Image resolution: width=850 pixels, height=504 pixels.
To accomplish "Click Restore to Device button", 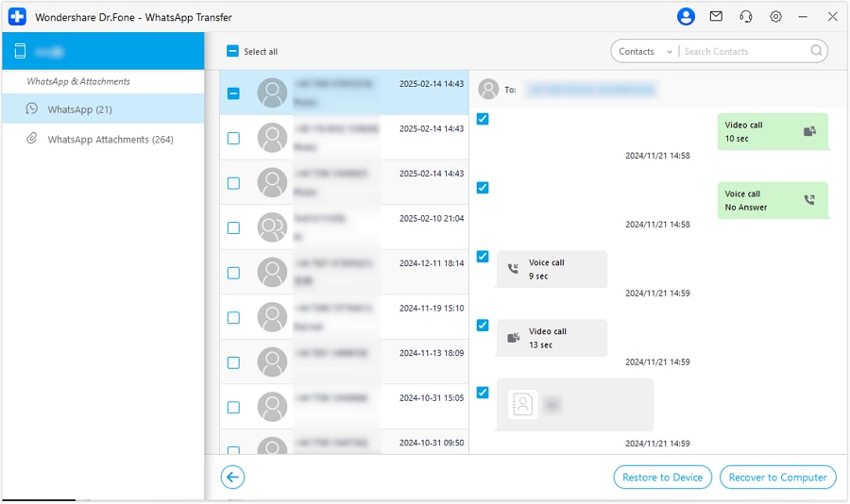I will 662,478.
